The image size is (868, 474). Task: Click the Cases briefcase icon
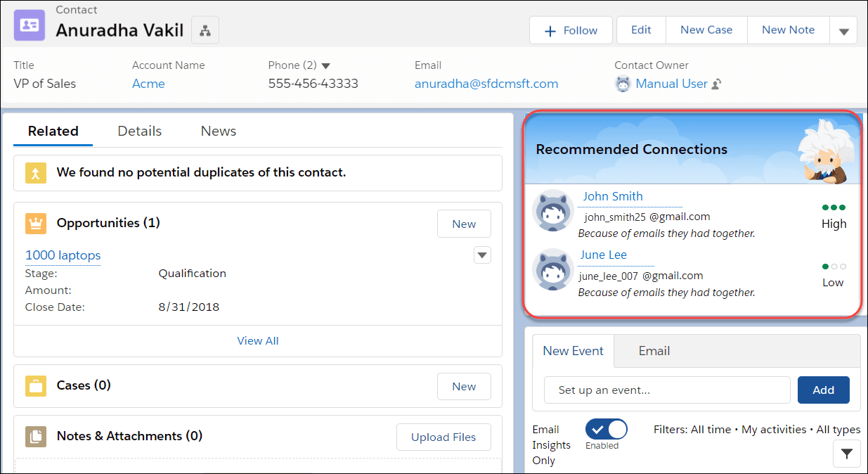(x=36, y=386)
